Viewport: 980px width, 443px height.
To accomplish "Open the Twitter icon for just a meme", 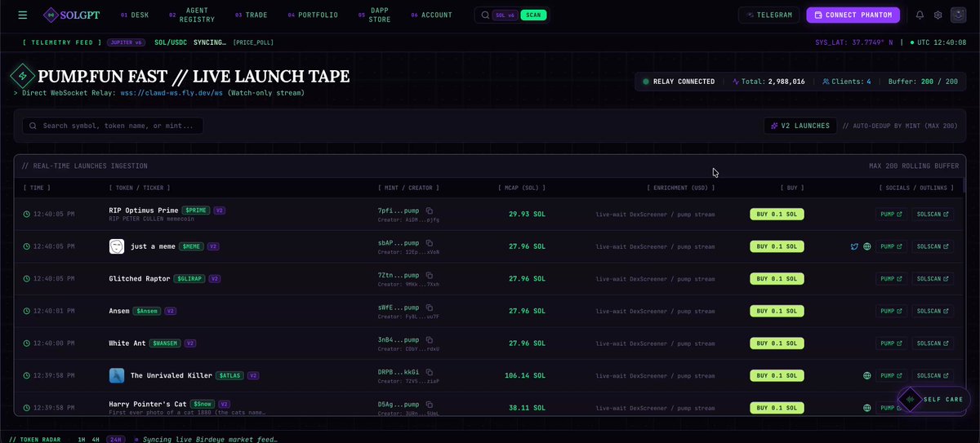I will tap(854, 246).
